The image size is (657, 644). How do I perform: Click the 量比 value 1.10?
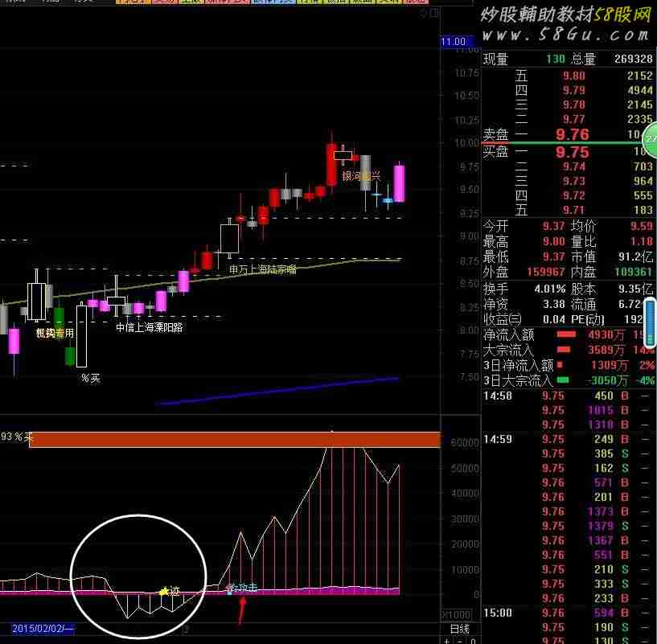pos(642,241)
